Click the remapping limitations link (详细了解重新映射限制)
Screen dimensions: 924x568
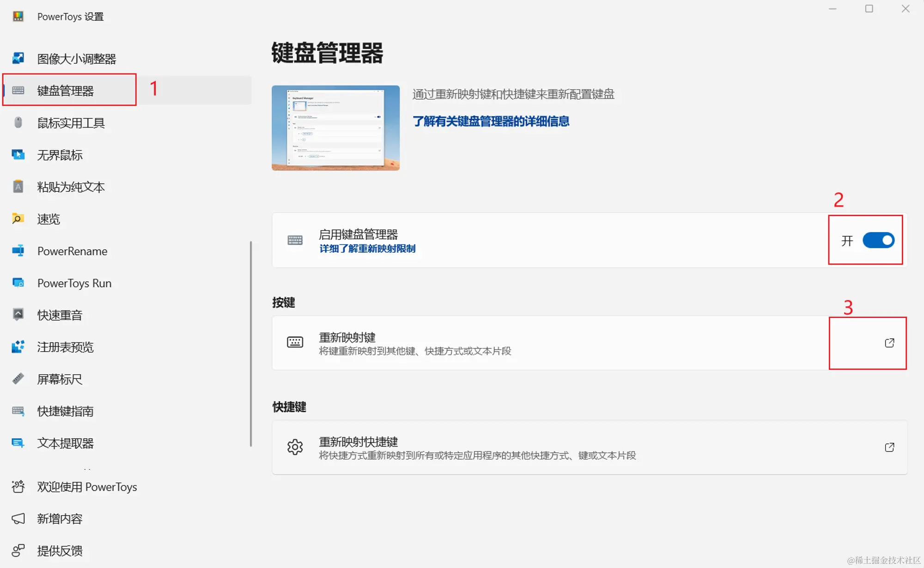click(367, 249)
